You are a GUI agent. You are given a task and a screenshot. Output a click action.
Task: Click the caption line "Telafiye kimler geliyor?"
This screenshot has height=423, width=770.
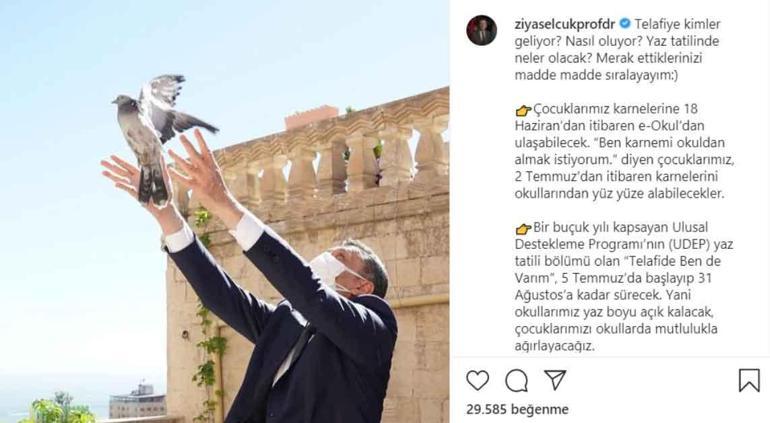(x=617, y=32)
